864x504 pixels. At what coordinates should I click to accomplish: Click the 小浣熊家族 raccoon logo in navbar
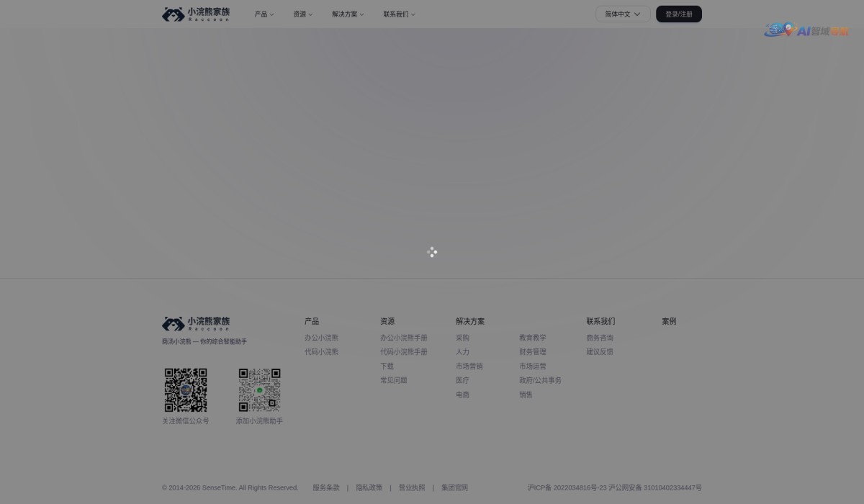coord(195,14)
